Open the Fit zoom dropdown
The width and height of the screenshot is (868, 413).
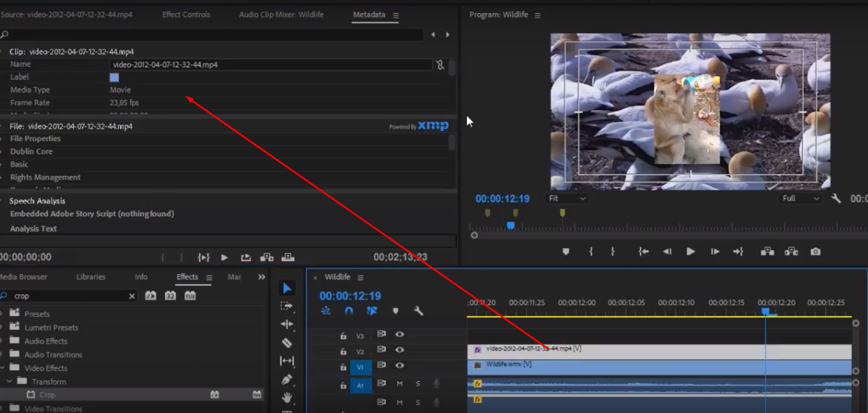(566, 198)
